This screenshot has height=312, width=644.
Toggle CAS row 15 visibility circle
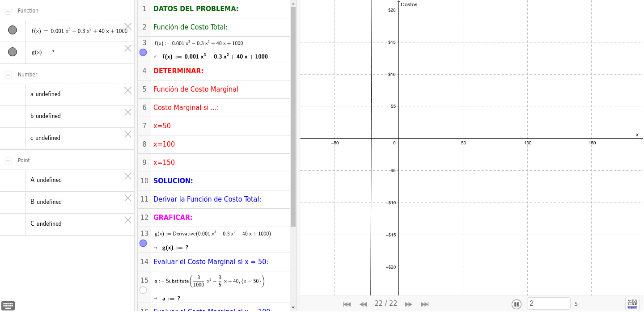(x=143, y=290)
